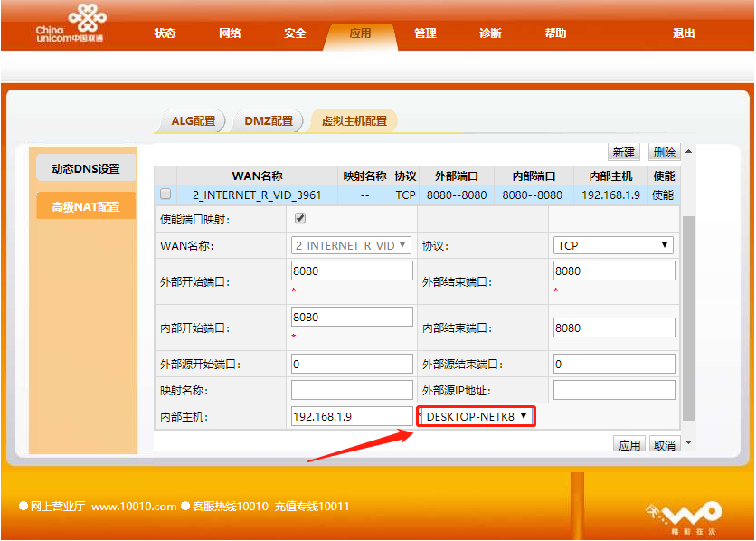Click the www.10010.com footer text
756x541 pixels.
click(x=134, y=507)
